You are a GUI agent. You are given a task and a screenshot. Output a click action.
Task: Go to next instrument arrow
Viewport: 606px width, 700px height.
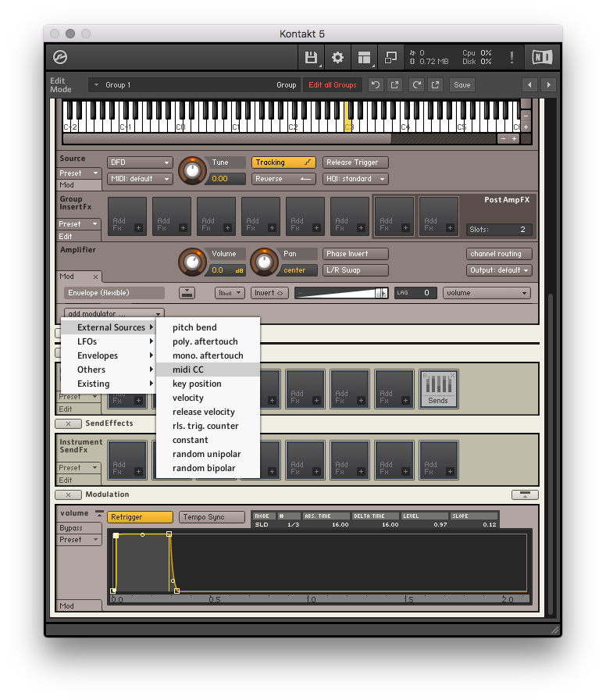tap(548, 85)
